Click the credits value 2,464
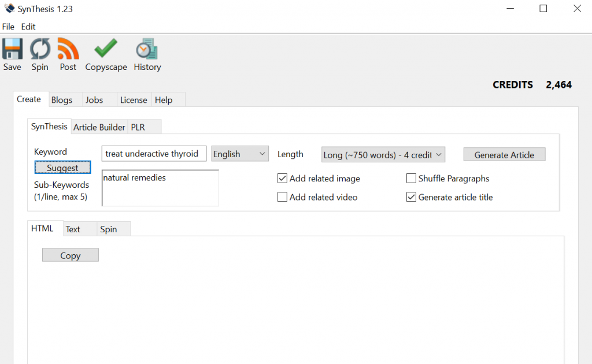Screen dimensions: 592x364 click(x=559, y=84)
